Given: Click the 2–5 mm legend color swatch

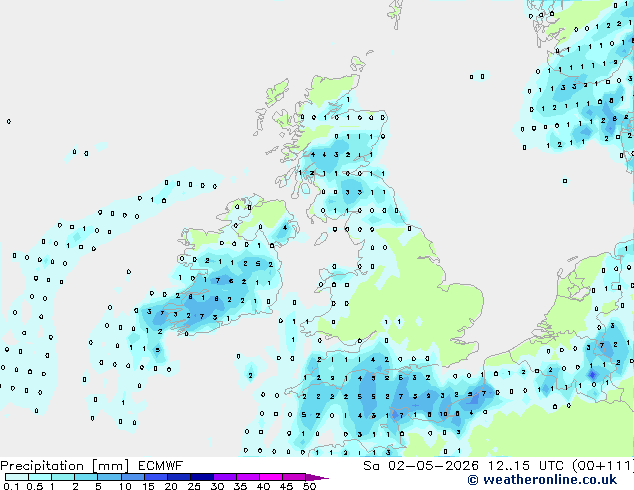Looking at the screenshot, I should pyautogui.click(x=86, y=477).
